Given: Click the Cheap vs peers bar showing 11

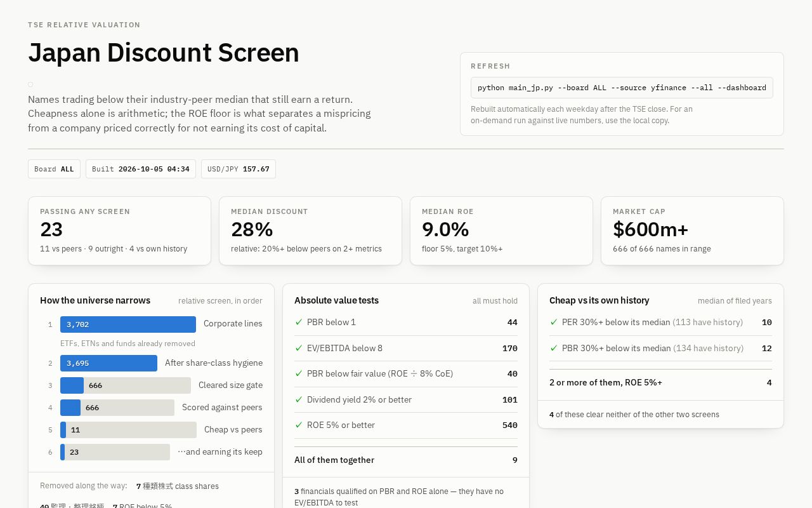Looking at the screenshot, I should coord(128,430).
